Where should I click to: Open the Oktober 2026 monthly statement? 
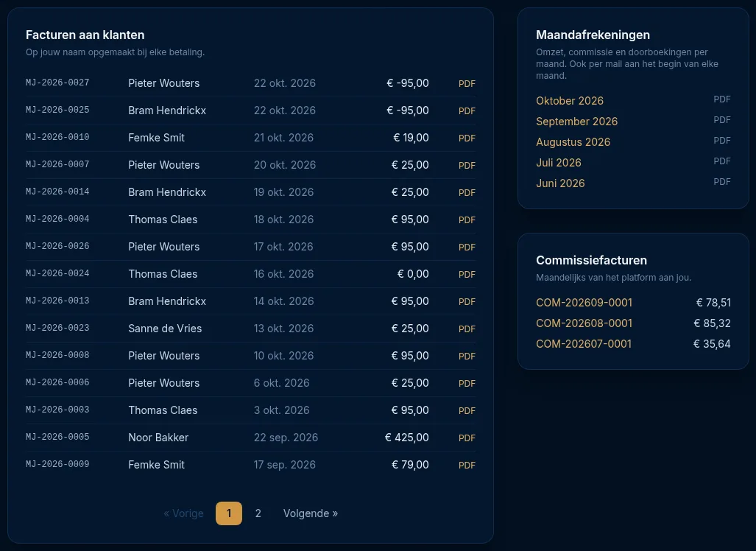pyautogui.click(x=570, y=101)
